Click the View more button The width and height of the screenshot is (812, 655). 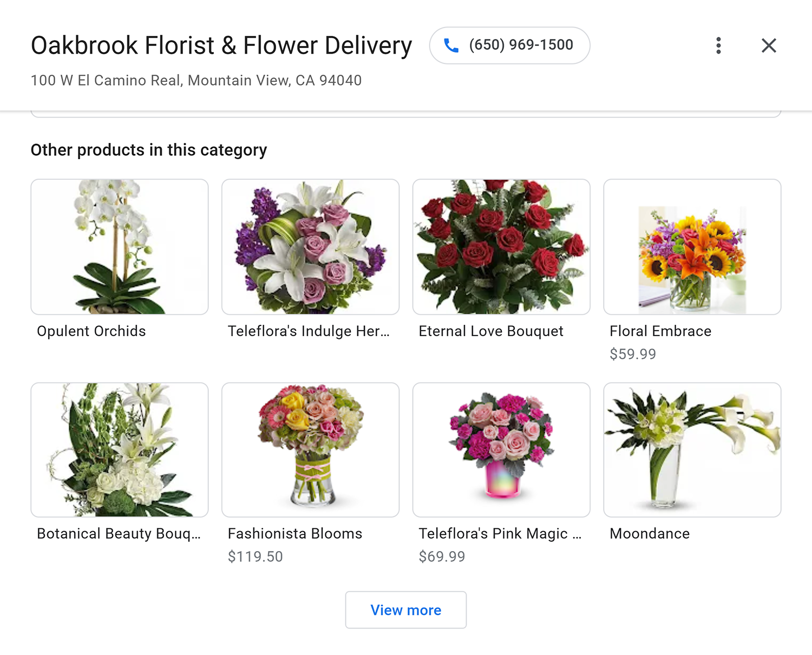pos(406,610)
